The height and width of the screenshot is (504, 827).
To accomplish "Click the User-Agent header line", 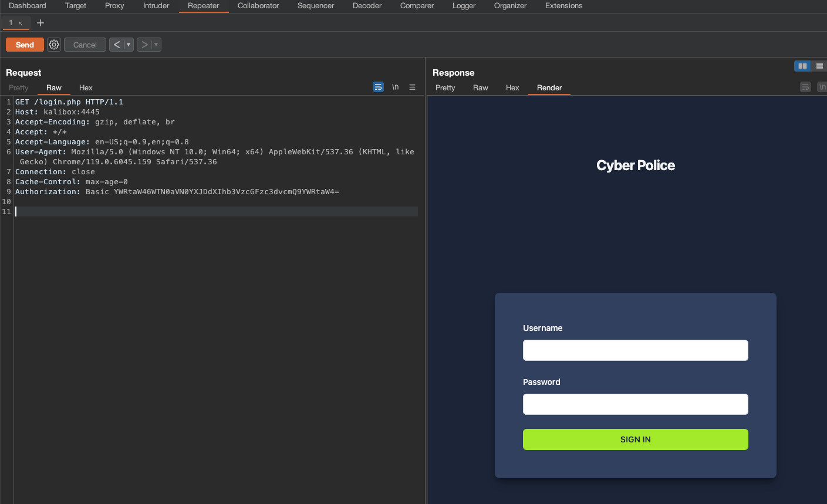I will click(x=215, y=157).
